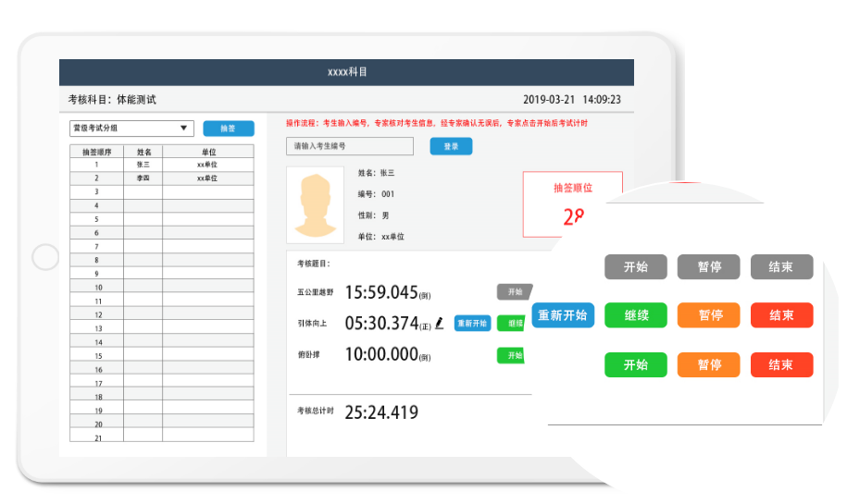Image resolution: width=847 pixels, height=504 pixels.
Task: Open the 晋级考试分组 dropdown
Action: point(131,129)
